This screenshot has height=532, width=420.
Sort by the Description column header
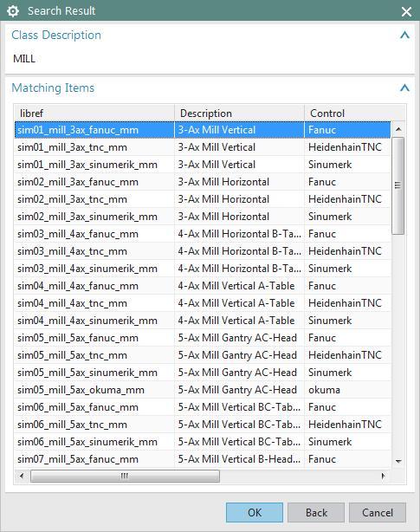point(239,113)
